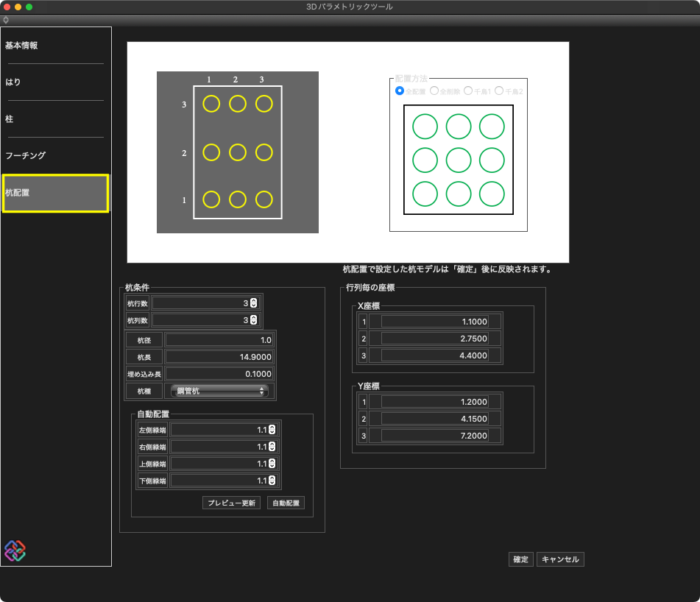Screen dimensions: 700x602
Task: Open the 基本情報 sidebar section
Action: click(x=21, y=46)
